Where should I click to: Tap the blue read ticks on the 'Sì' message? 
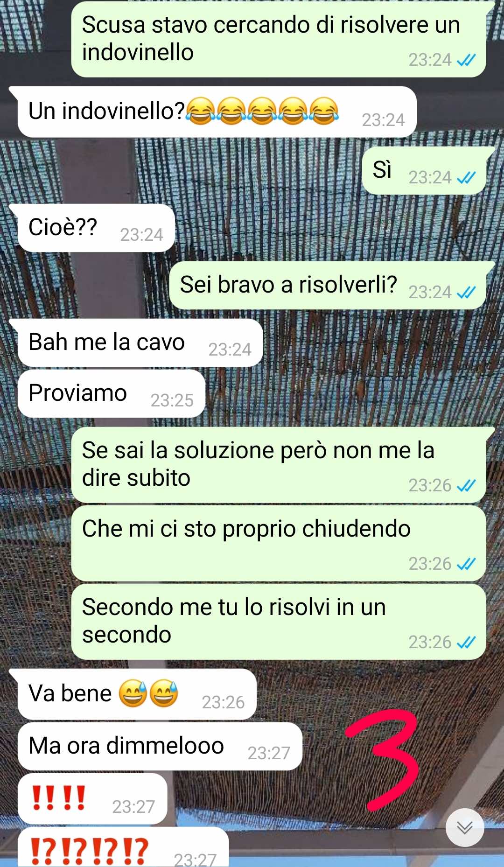(x=466, y=177)
